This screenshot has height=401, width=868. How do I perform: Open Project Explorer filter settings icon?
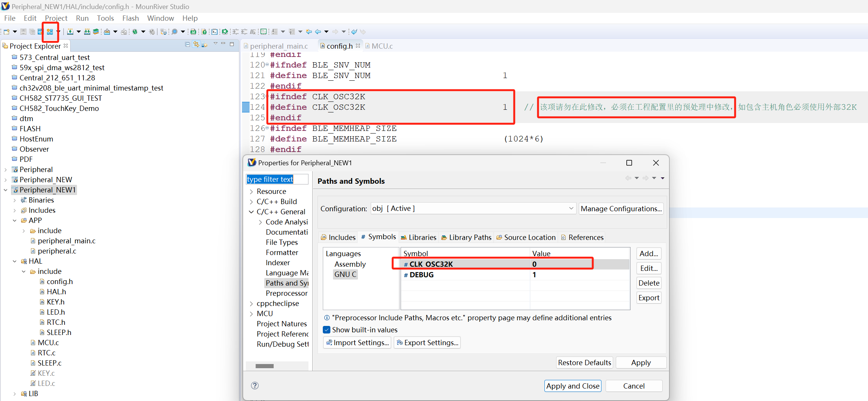coord(205,45)
